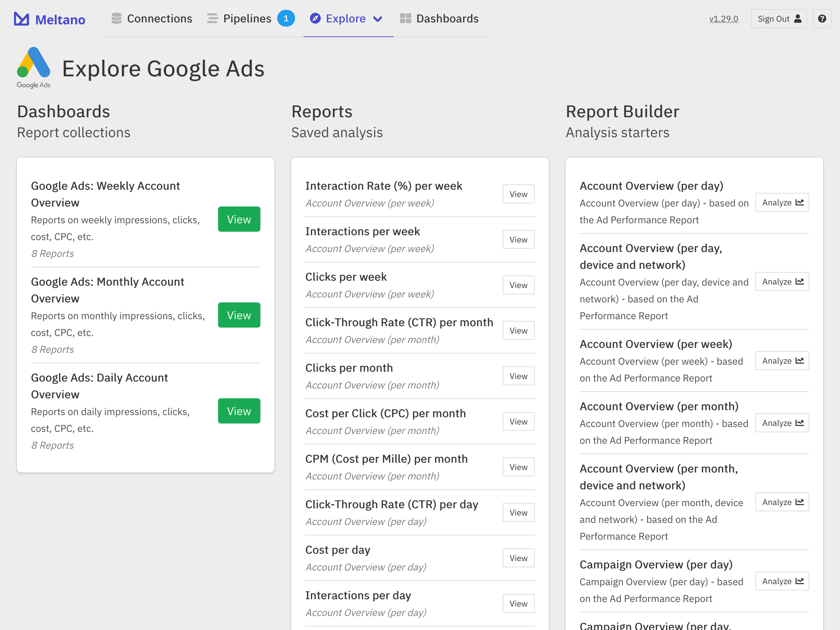
Task: Analyze Account Overview (per month)
Action: pyautogui.click(x=782, y=423)
